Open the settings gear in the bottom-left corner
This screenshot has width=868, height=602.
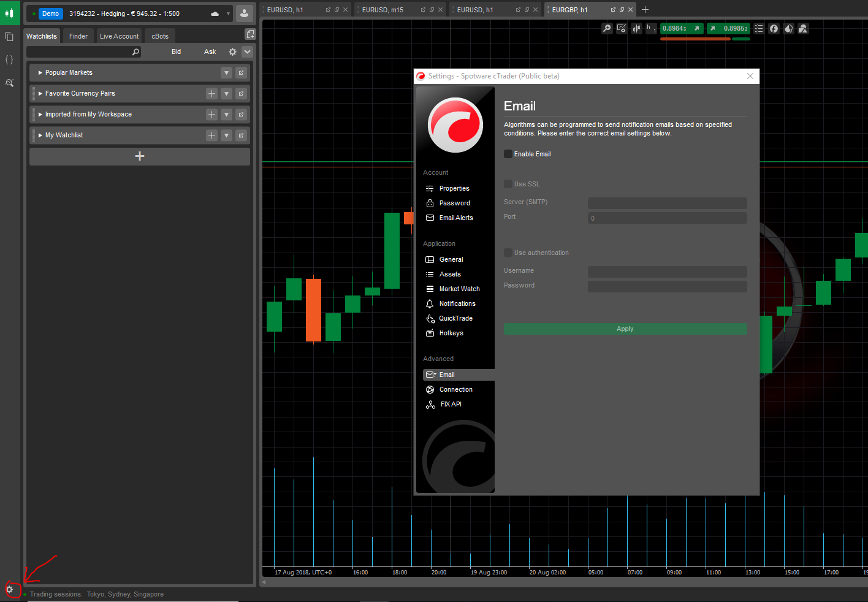pos(9,589)
